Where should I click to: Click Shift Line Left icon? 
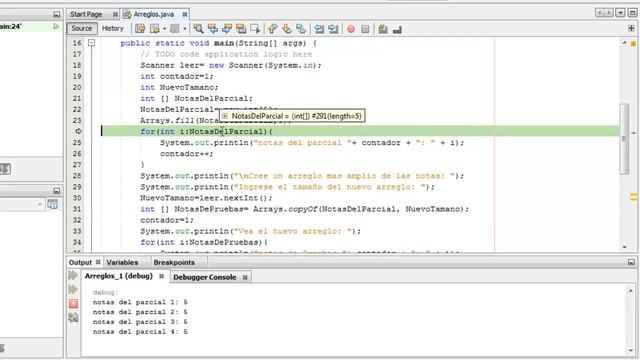[319, 29]
